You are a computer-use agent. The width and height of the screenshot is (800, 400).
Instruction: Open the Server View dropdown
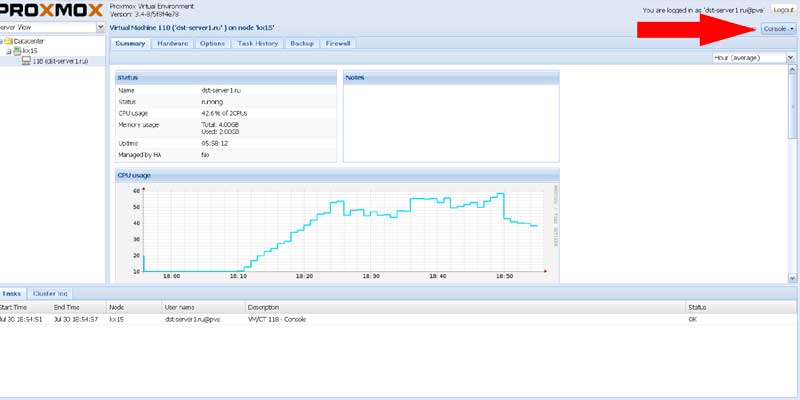(x=101, y=28)
